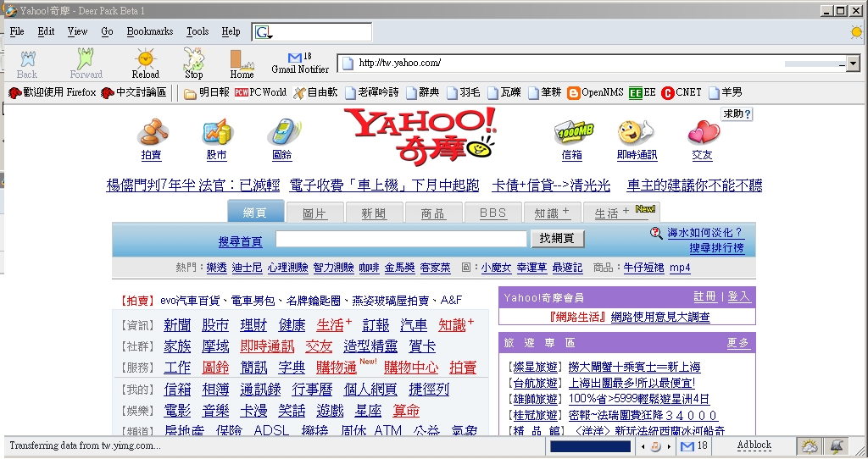Image resolution: width=868 pixels, height=459 pixels.
Task: Focus the Yahoo web search text field
Action: [x=401, y=239]
